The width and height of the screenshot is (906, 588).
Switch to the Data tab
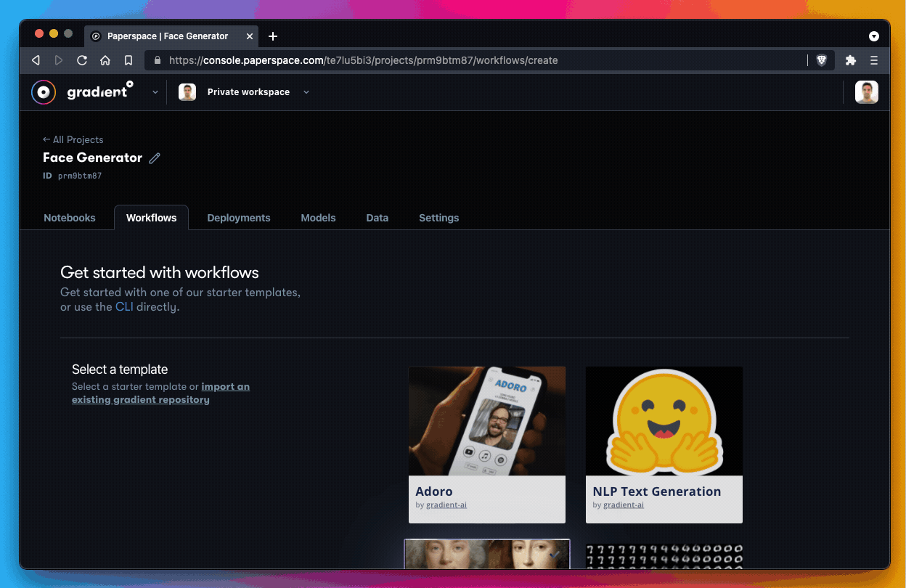pos(377,218)
